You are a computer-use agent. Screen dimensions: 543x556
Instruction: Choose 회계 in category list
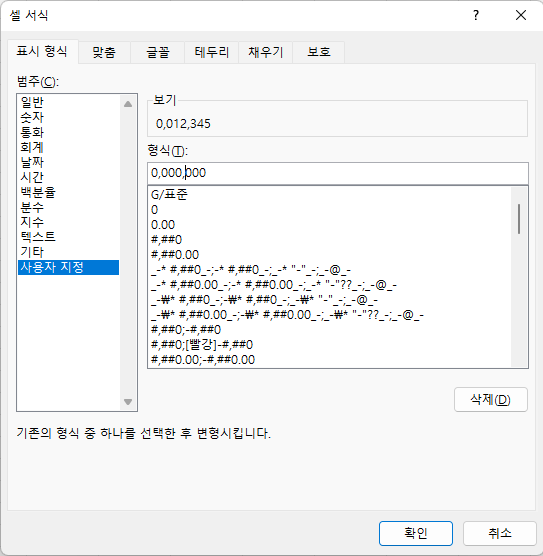click(x=68, y=147)
